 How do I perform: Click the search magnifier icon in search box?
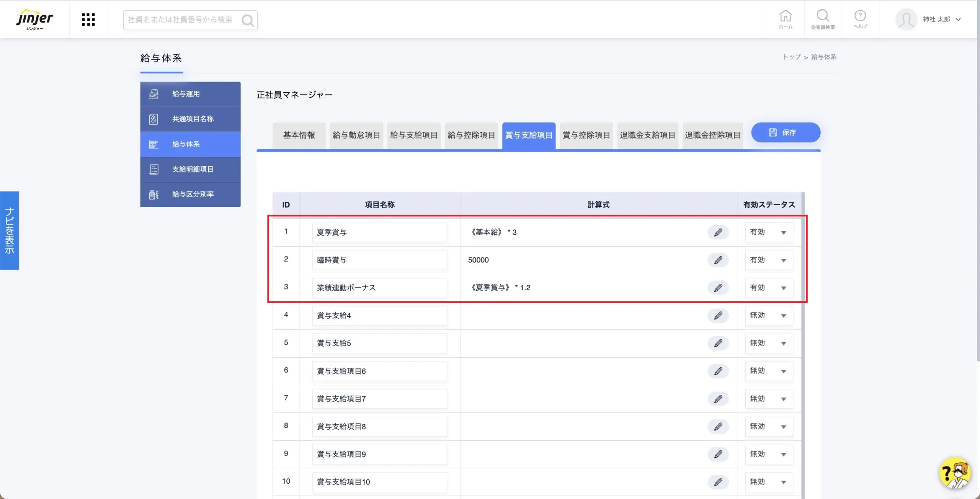248,20
